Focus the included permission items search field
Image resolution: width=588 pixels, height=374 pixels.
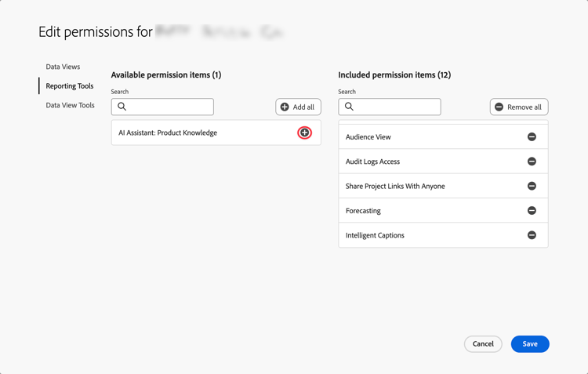click(x=396, y=107)
